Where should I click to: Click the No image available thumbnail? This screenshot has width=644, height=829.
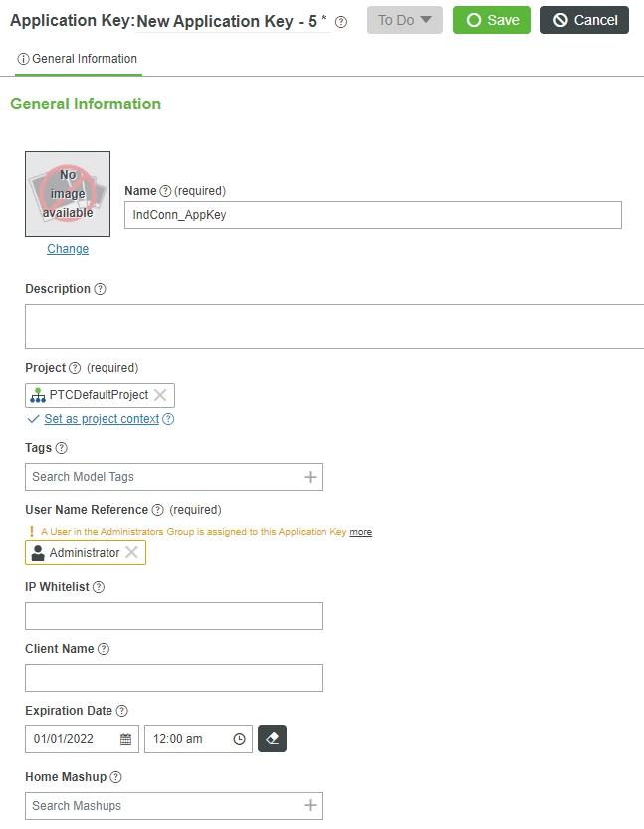(x=67, y=191)
